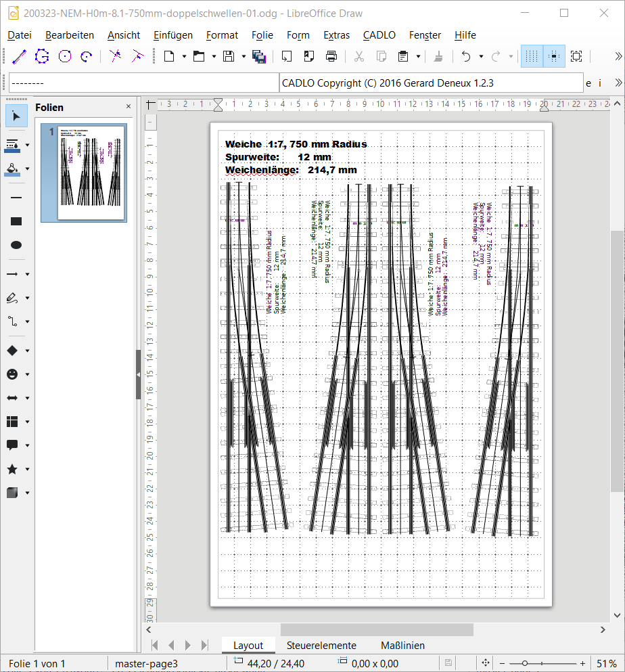Click the CADLO circle tool icon
This screenshot has width=625, height=672.
click(x=65, y=57)
